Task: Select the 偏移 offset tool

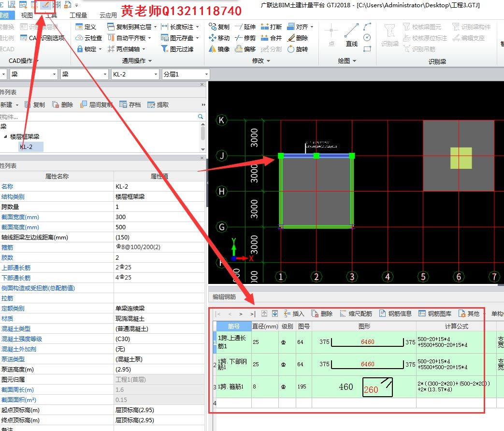Action: point(245,49)
